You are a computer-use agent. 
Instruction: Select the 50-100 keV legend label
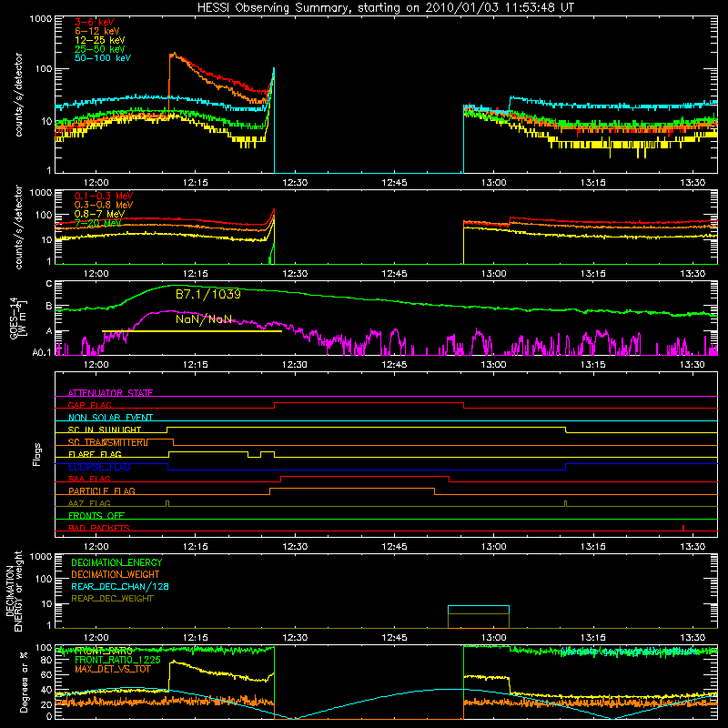103,58
